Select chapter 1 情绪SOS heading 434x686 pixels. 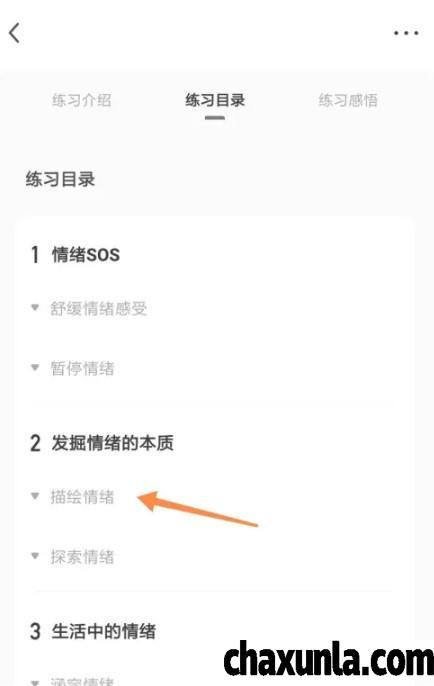click(86, 254)
